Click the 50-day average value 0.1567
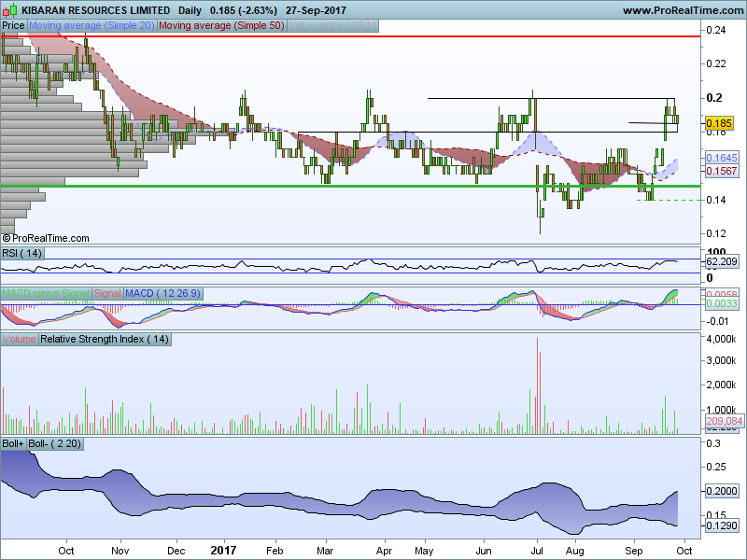 pyautogui.click(x=721, y=171)
